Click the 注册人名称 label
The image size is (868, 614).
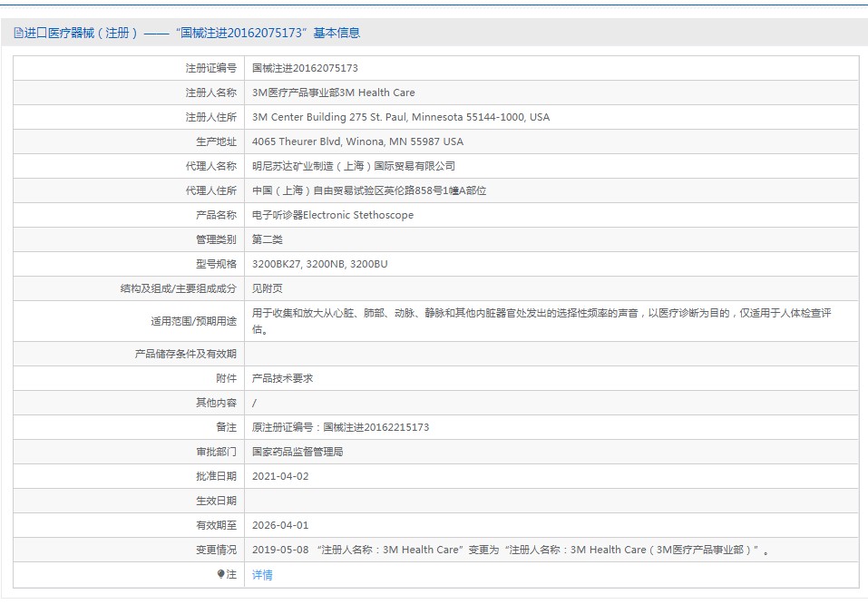[x=211, y=93]
